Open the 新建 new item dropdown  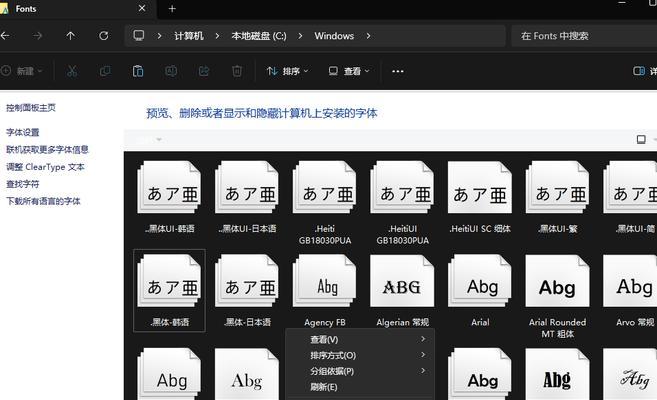click(22, 71)
